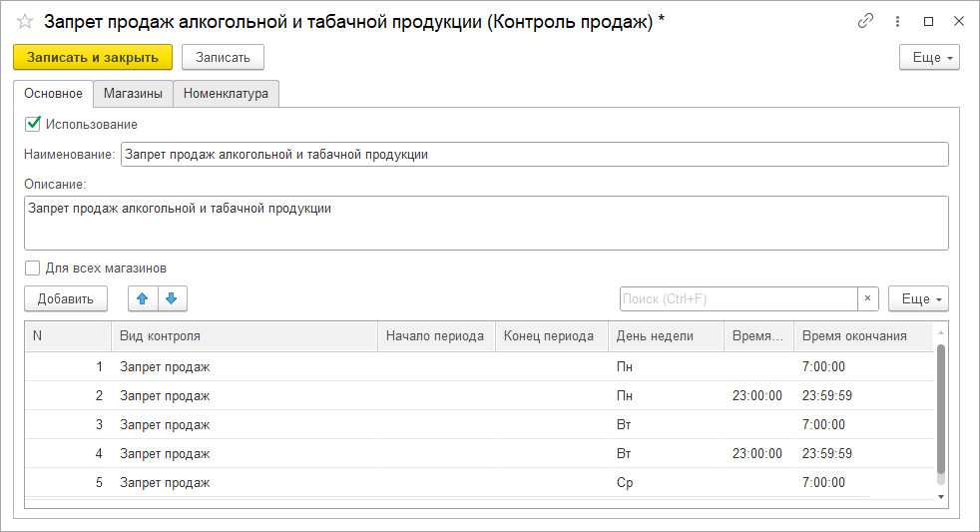Clear the search field with X icon

click(x=868, y=298)
